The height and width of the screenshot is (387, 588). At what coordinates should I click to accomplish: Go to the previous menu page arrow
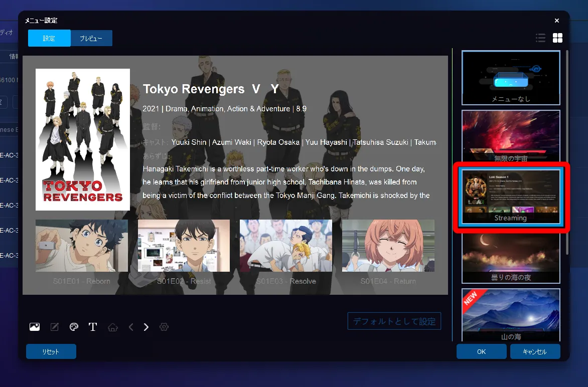point(131,327)
